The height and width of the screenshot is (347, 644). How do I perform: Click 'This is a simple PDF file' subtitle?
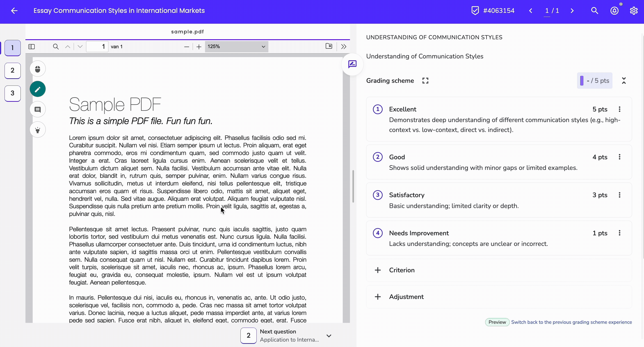pos(141,121)
